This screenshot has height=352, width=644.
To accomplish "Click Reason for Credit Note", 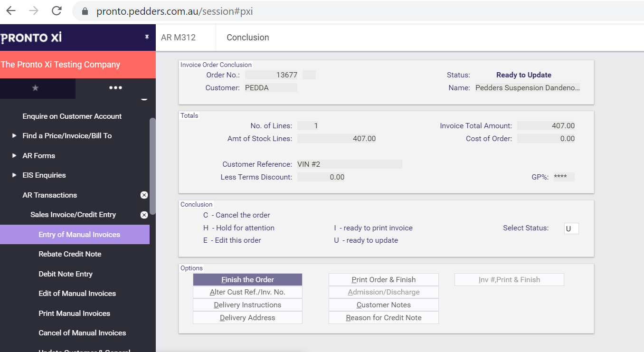I will tap(384, 318).
